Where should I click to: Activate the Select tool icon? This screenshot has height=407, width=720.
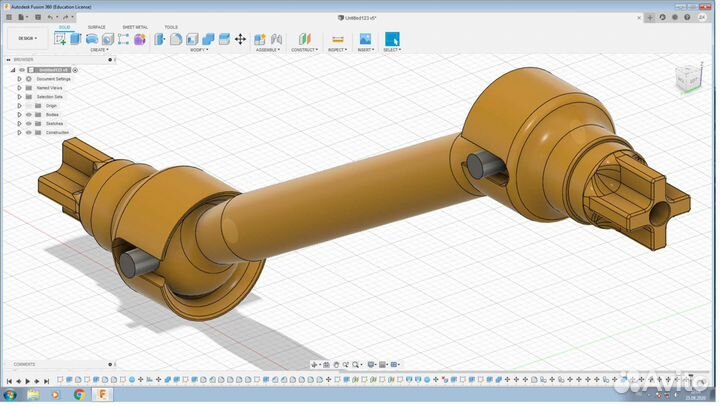(x=392, y=39)
